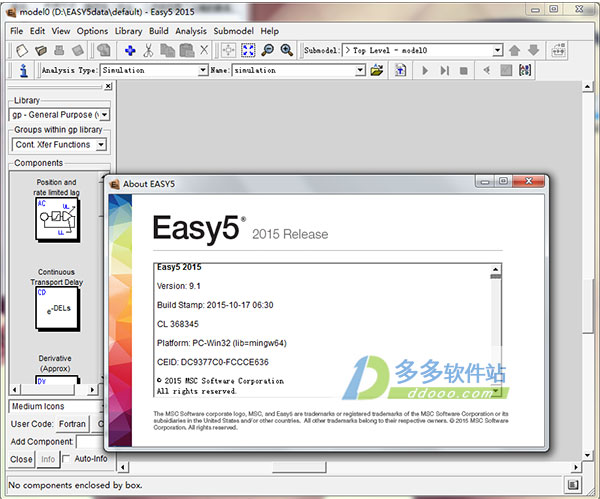
Task: Click the Info button in library panel
Action: click(48, 459)
